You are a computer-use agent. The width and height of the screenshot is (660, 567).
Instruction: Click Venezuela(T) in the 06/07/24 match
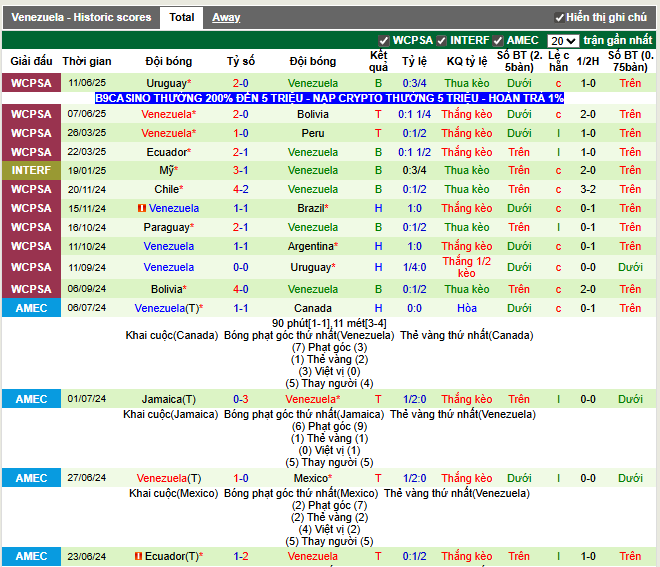click(x=169, y=308)
